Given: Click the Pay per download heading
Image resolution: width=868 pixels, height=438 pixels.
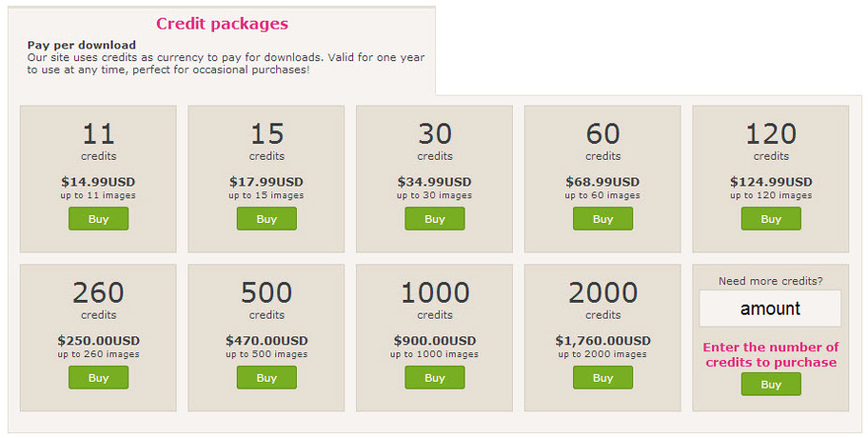Looking at the screenshot, I should tap(82, 45).
